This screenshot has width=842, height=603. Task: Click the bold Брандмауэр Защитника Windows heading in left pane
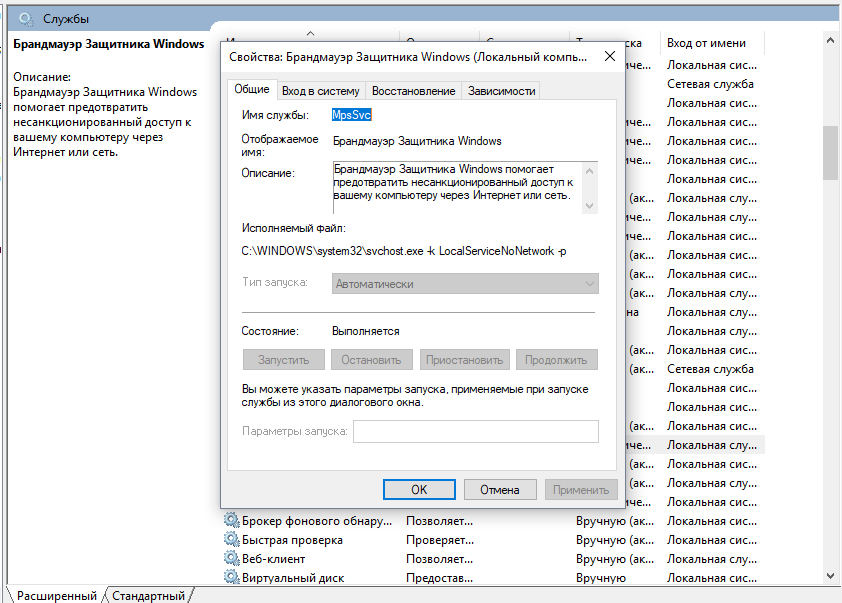[108, 44]
